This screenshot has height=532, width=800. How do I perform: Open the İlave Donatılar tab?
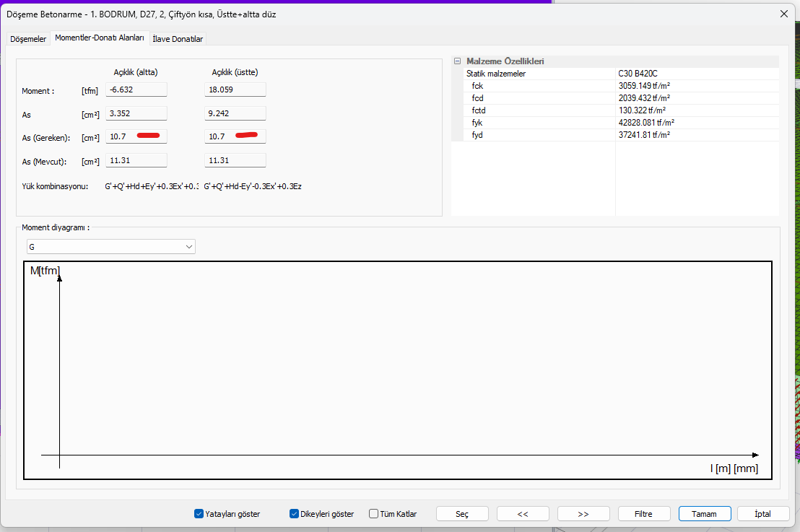[x=178, y=39]
